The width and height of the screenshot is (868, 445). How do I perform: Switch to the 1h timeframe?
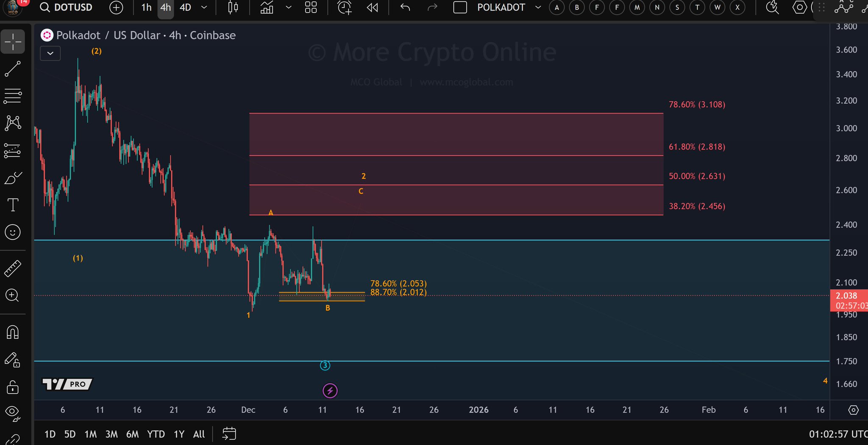(147, 8)
